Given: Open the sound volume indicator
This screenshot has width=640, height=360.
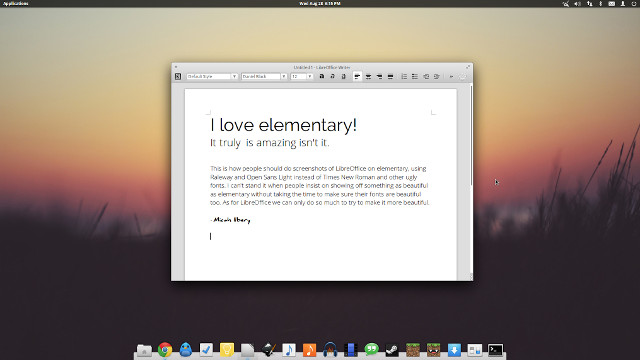Looking at the screenshot, I should [577, 4].
